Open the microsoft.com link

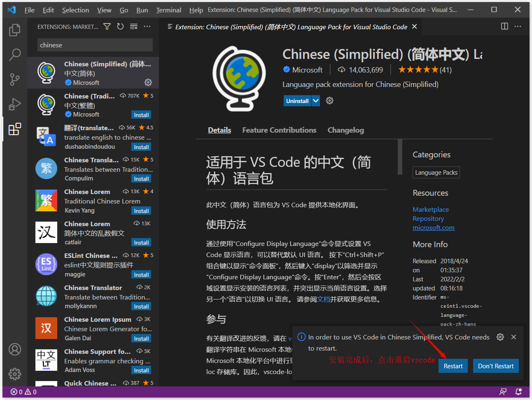click(434, 227)
